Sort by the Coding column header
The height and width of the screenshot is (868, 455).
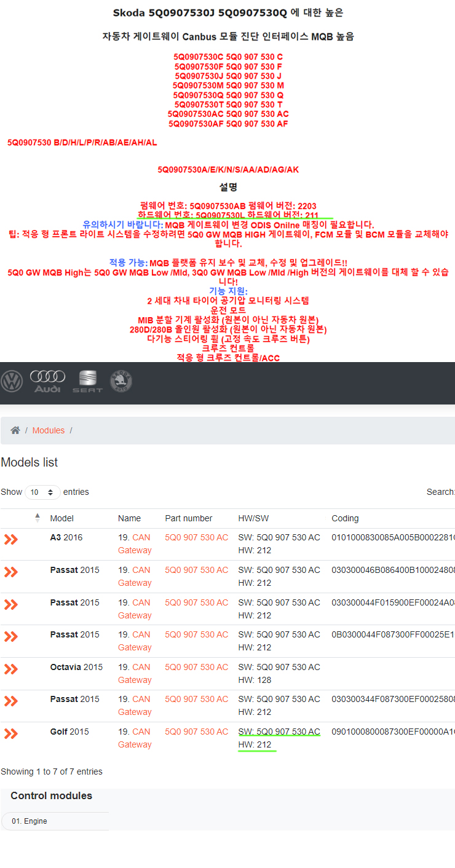[345, 518]
